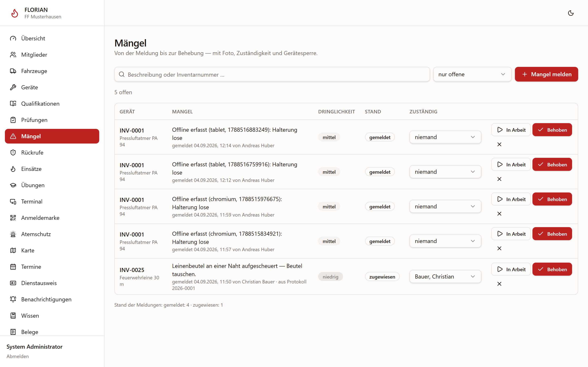Open Benachrichtigungen via the bell icon
The width and height of the screenshot is (588, 367).
click(x=13, y=299)
